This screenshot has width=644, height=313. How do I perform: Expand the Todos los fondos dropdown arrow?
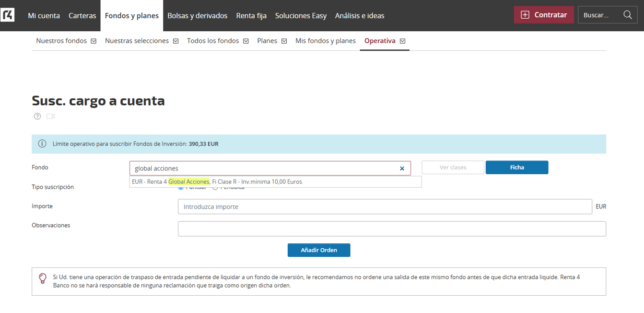coord(246,41)
